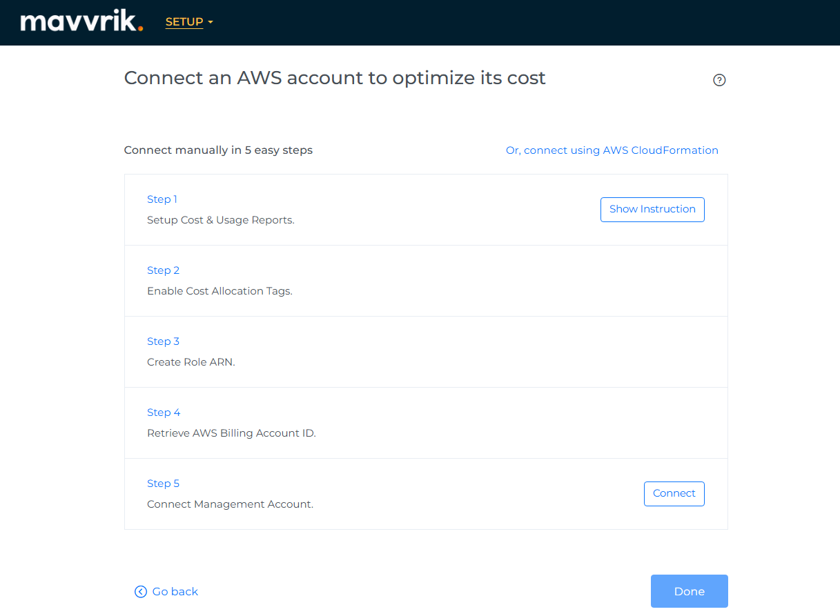Follow the Go back text link
This screenshot has width=840, height=616.
(175, 591)
